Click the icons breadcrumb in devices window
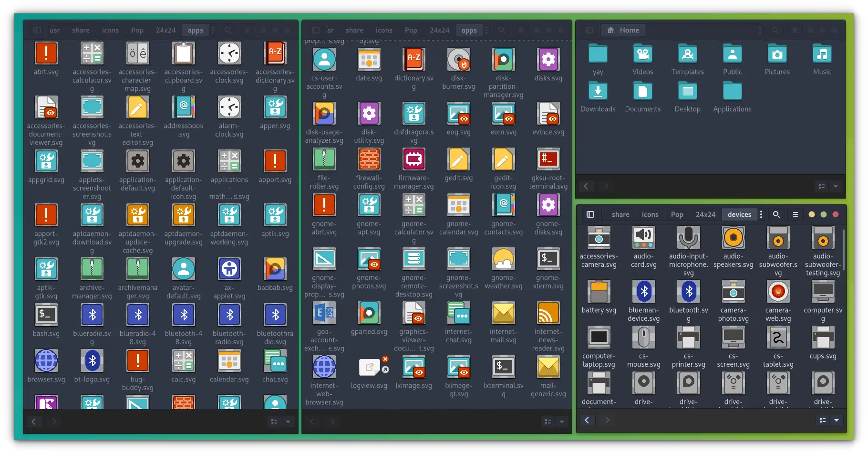 point(650,214)
